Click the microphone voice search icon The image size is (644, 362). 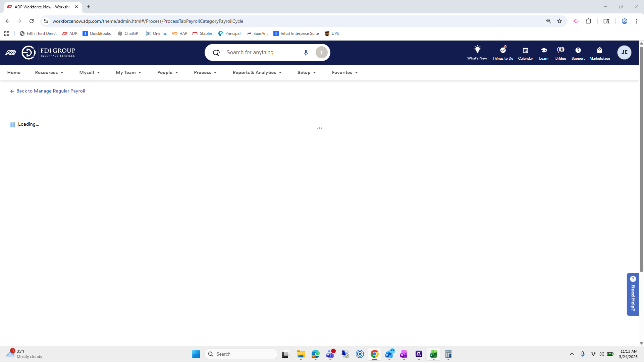click(306, 53)
